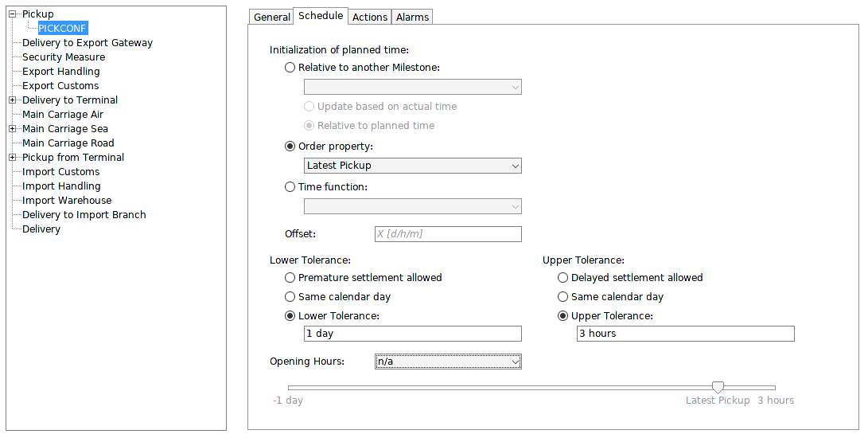Select Main Carriage Road in tree

tap(68, 143)
